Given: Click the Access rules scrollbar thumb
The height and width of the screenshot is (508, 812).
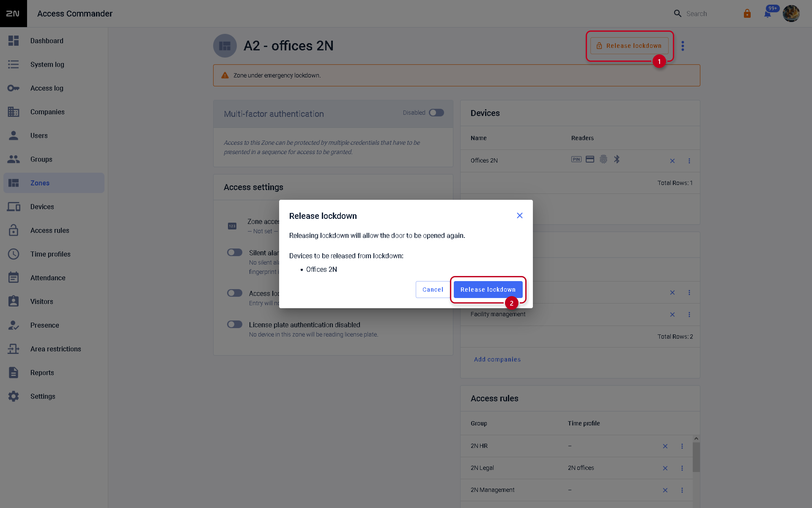Looking at the screenshot, I should click(696, 457).
